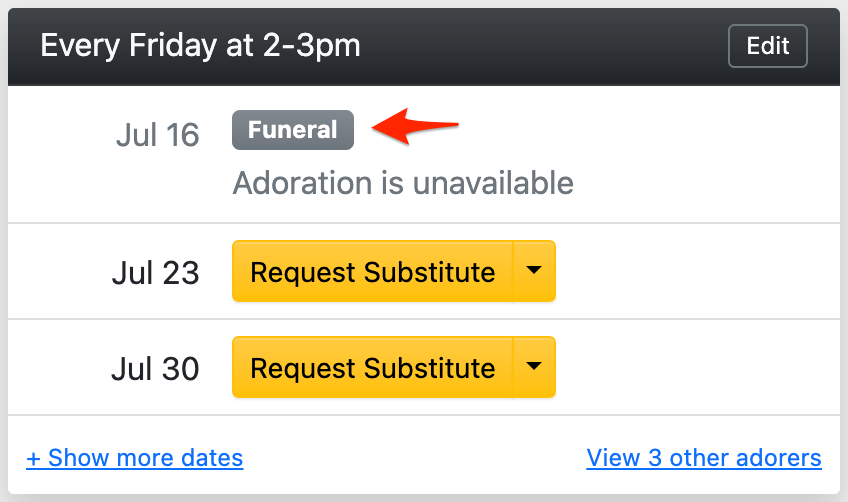This screenshot has height=502, width=848.
Task: Select the Jul 16 date label
Action: [x=157, y=136]
